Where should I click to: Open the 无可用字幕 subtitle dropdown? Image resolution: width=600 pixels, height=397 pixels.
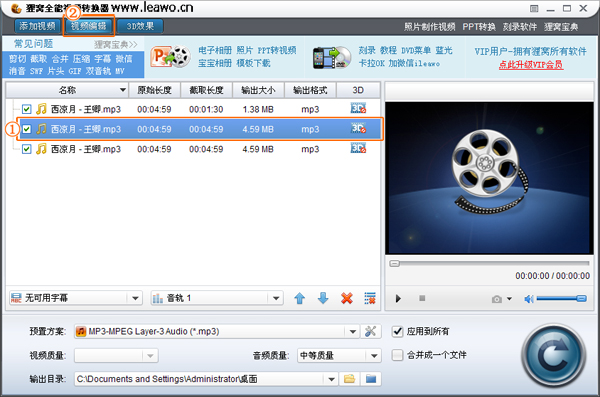pos(135,298)
